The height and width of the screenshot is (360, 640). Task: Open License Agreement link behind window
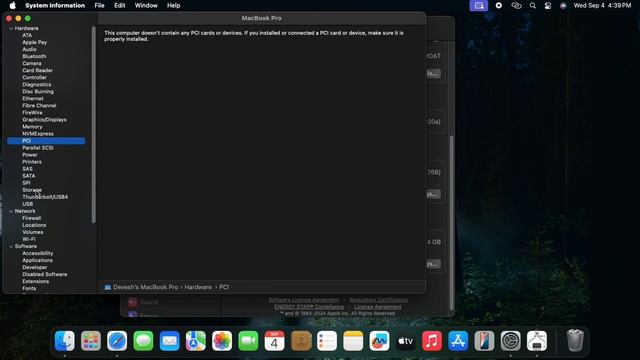(x=378, y=307)
